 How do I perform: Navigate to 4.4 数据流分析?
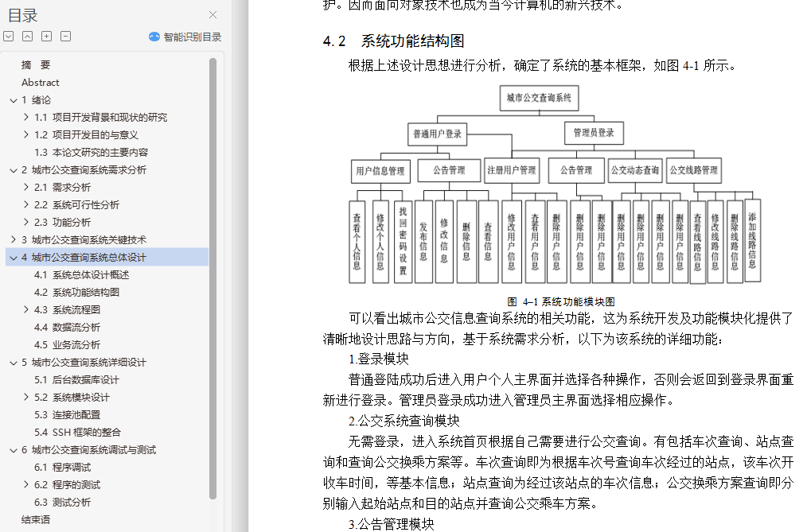67,327
